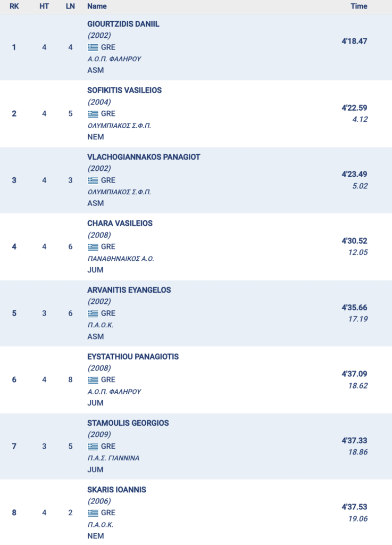This screenshot has height=545, width=392.
Task: Click the Greek flag beside Giourtzidis Daniil
Action: (x=93, y=47)
